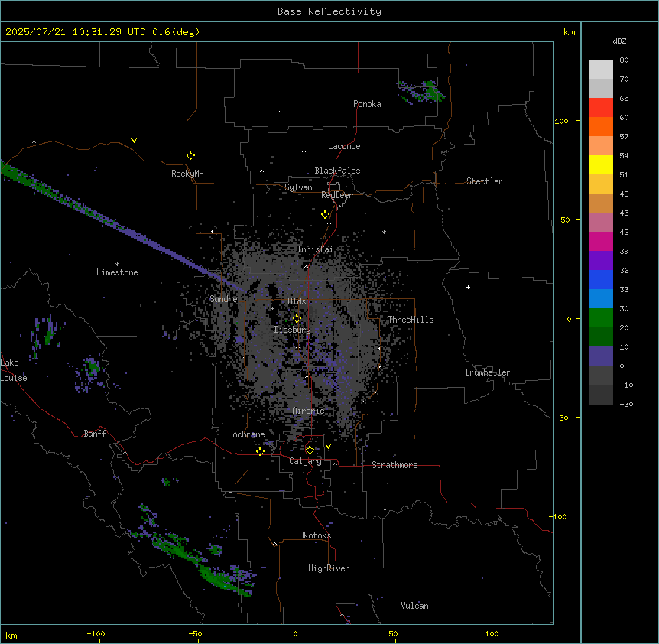Click the yellow diamond marker south of RedDeer
The height and width of the screenshot is (644, 659).
pos(326,215)
